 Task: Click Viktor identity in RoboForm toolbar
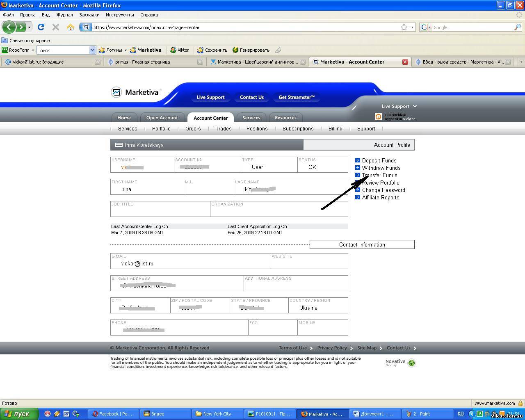(x=180, y=50)
